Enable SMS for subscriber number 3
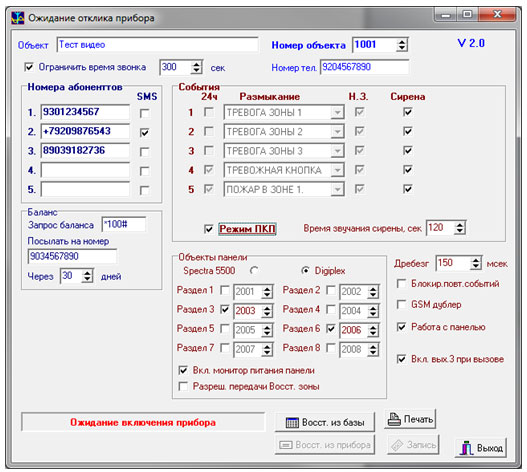Image resolution: width=527 pixels, height=472 pixels. (x=145, y=151)
